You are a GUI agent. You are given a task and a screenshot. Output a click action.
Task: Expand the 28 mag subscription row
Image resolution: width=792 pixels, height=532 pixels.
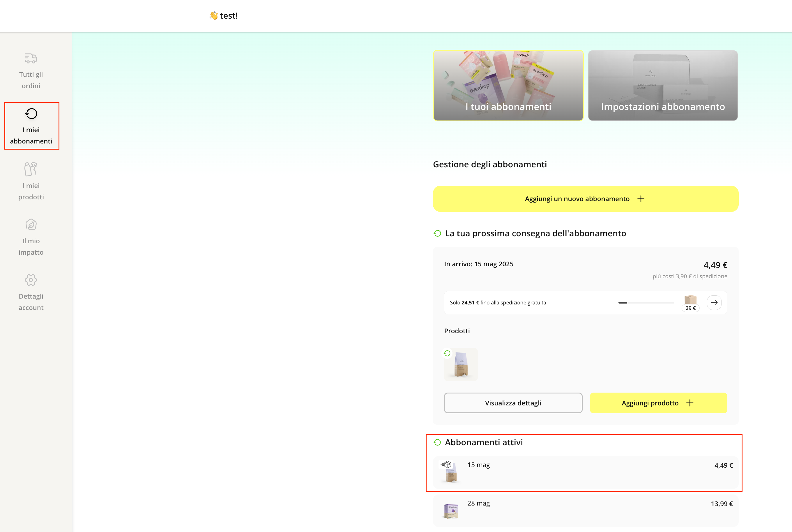click(585, 510)
